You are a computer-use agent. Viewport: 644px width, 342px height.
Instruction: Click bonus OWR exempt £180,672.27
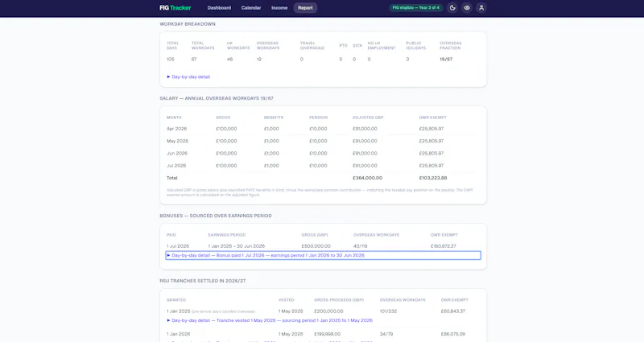(x=444, y=246)
